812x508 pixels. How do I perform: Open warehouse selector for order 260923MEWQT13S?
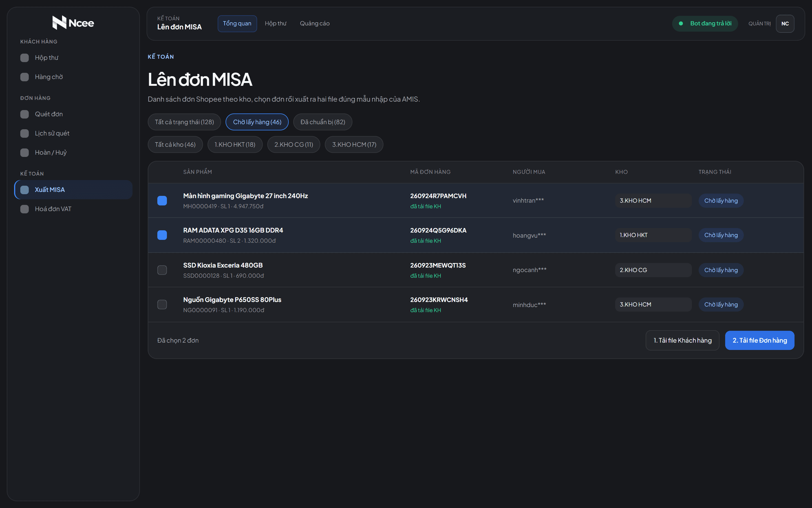pos(653,270)
